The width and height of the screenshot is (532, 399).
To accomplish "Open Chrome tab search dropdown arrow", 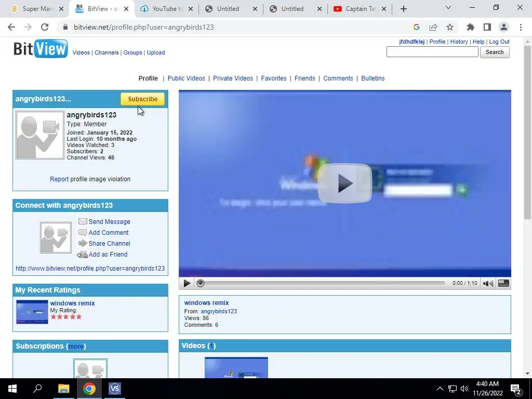I will point(448,7).
